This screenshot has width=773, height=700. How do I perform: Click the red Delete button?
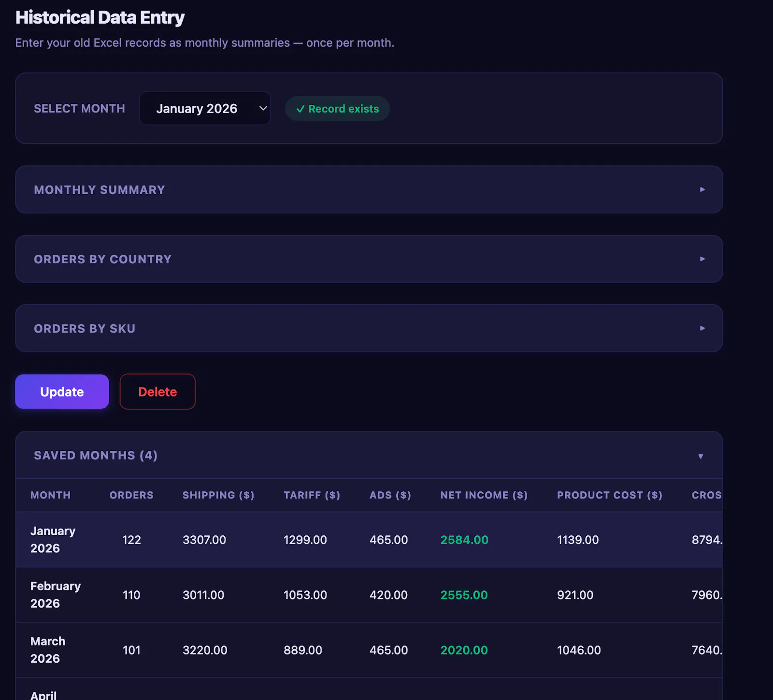(x=157, y=392)
